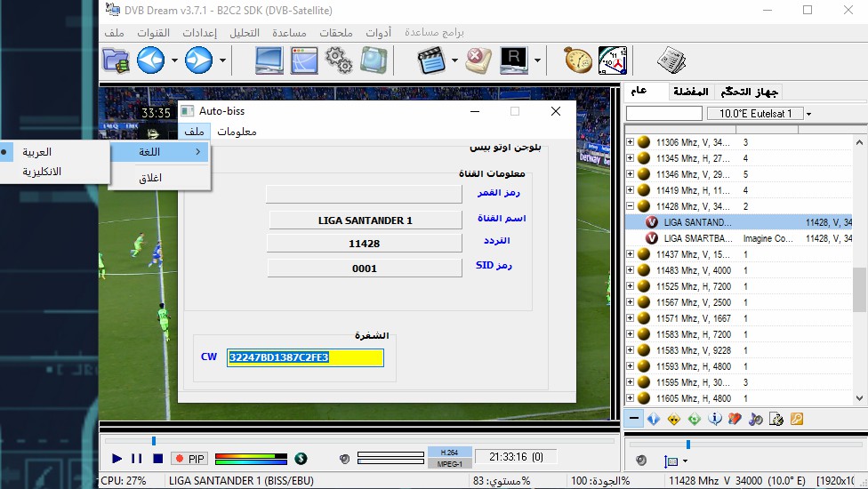Click the red-X scroll icon in toolbar

(x=478, y=60)
